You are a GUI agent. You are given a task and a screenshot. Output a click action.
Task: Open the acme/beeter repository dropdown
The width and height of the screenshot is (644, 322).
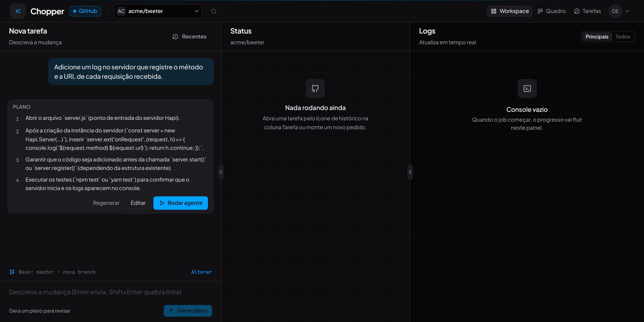[x=158, y=11]
